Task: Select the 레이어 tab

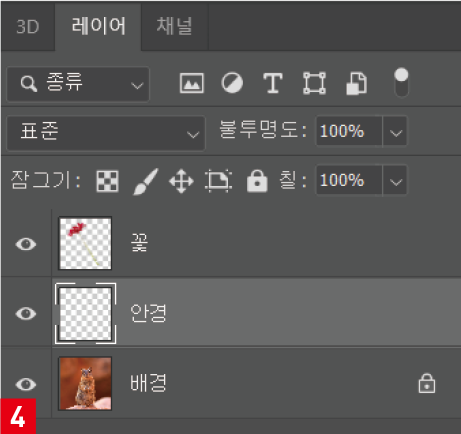Action: tap(98, 26)
